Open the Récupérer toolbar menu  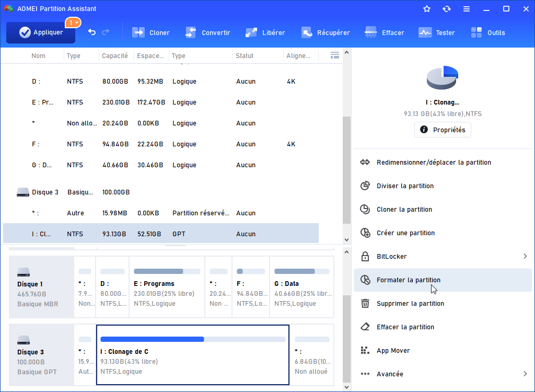coord(325,32)
